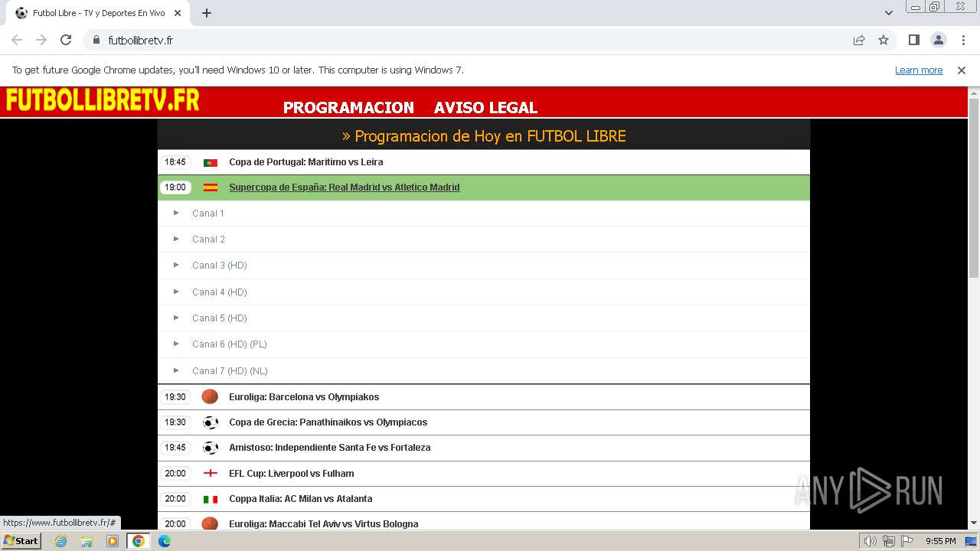Viewport: 980px width, 551px height.
Task: Click the volume speaker tray icon
Action: pos(870,541)
